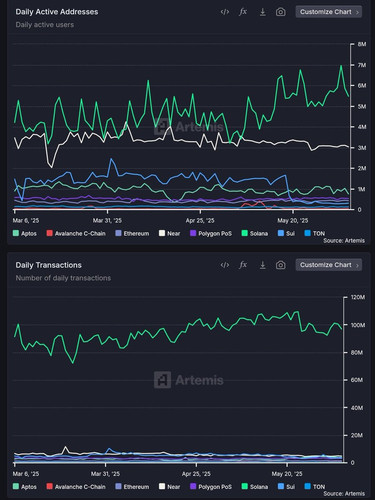Click the 100M y-axis label
The height and width of the screenshot is (500, 375).
(x=358, y=325)
